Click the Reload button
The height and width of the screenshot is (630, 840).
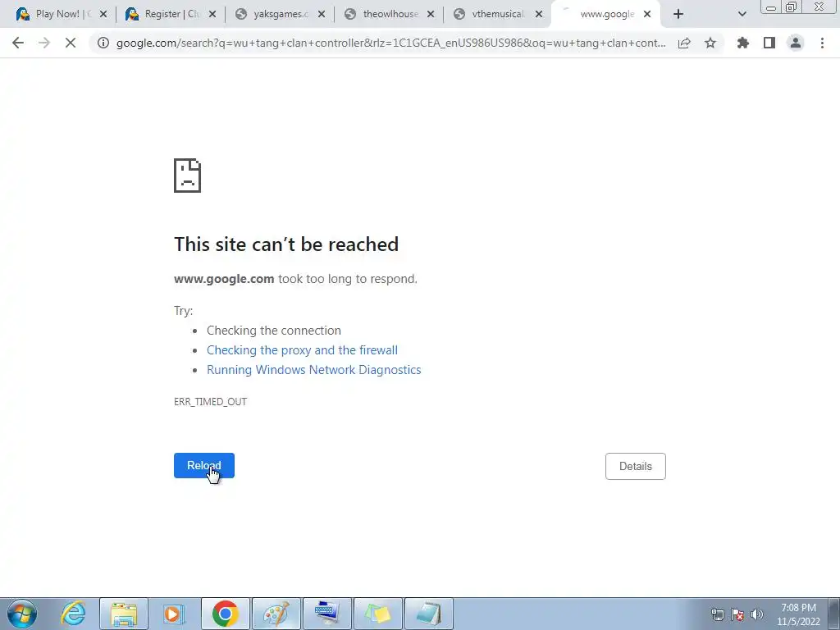pyautogui.click(x=204, y=466)
